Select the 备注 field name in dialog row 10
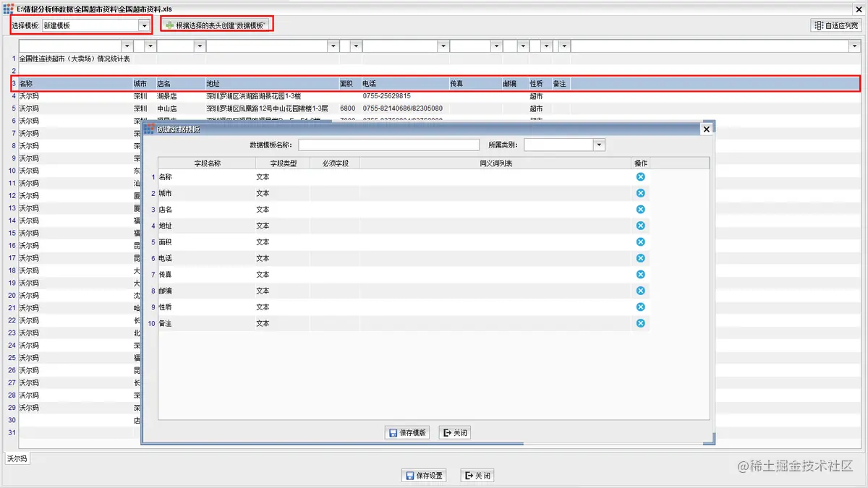Screen dimensions: 868x488 point(166,323)
